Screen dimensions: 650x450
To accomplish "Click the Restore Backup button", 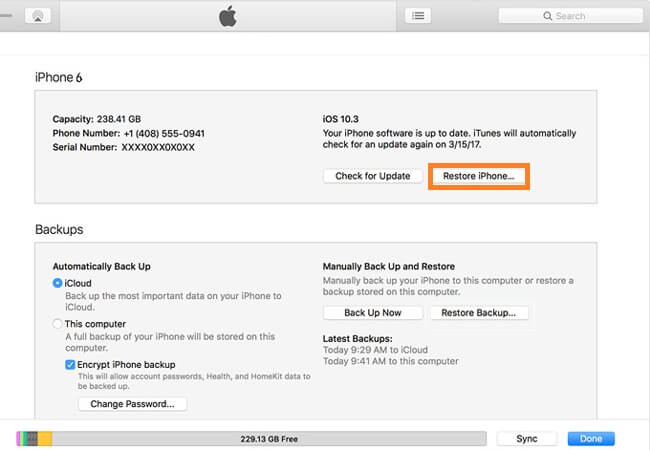I will 479,313.
